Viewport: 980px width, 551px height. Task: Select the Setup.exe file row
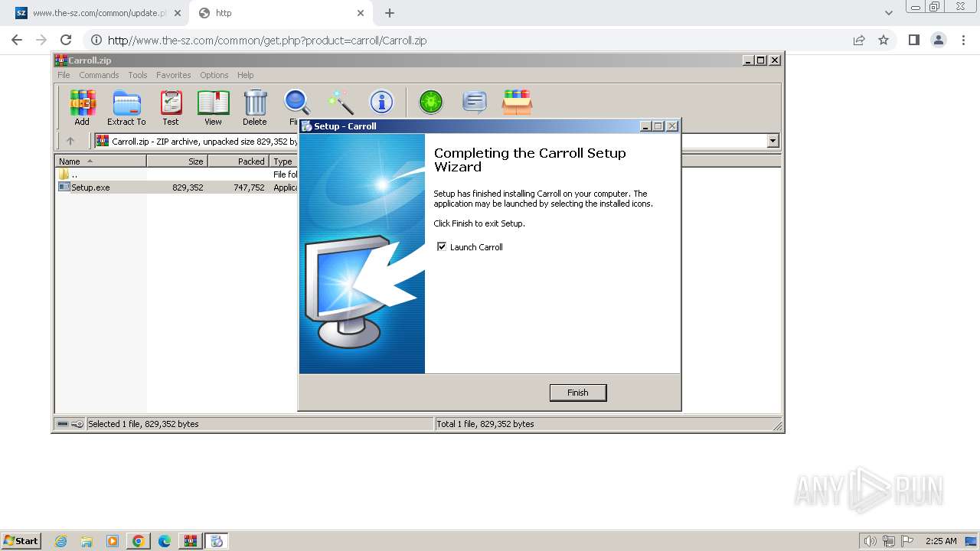178,187
